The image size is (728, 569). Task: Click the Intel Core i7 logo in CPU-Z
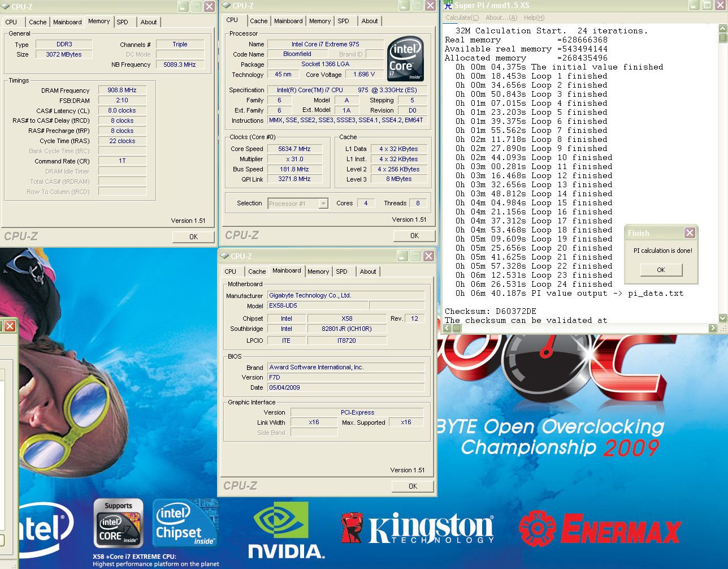pyautogui.click(x=406, y=59)
